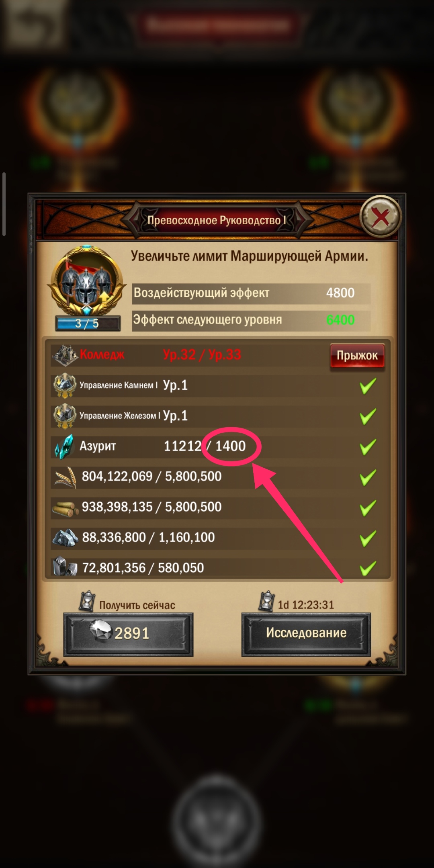434x868 pixels.
Task: Tap the Азурит crystal icon
Action: [x=64, y=446]
